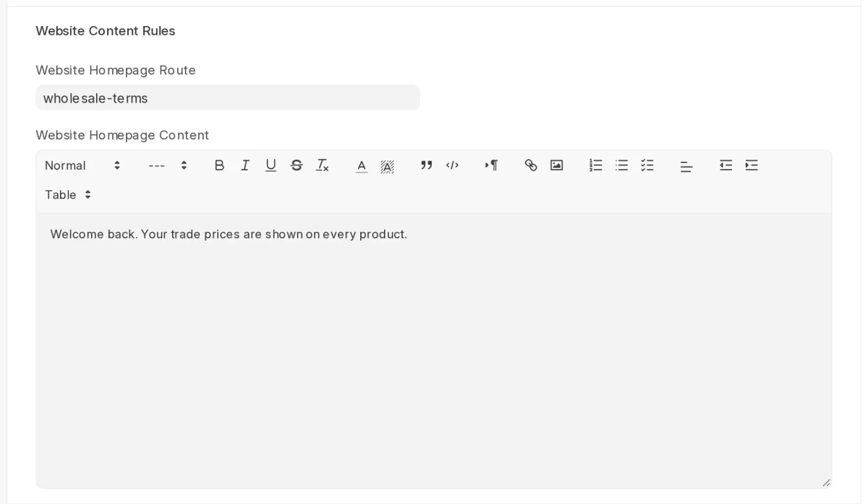Toggle underline formatting
Image resolution: width=868 pixels, height=504 pixels.
point(271,166)
